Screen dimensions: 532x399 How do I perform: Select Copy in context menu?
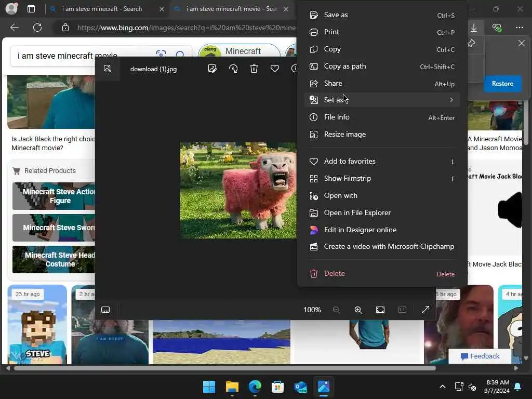(382, 49)
